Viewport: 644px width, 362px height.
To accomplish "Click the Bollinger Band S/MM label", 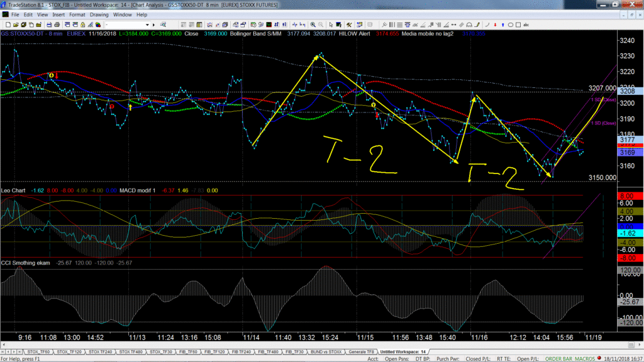I will [x=255, y=34].
